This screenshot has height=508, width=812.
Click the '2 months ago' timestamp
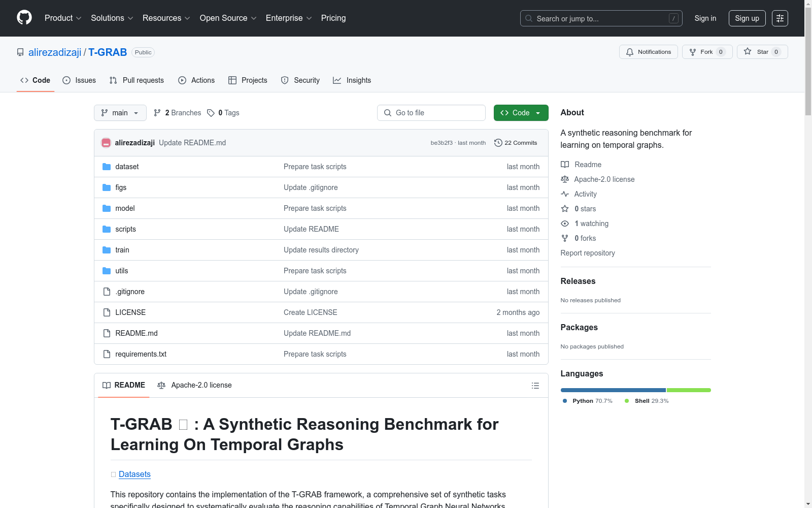tap(518, 312)
